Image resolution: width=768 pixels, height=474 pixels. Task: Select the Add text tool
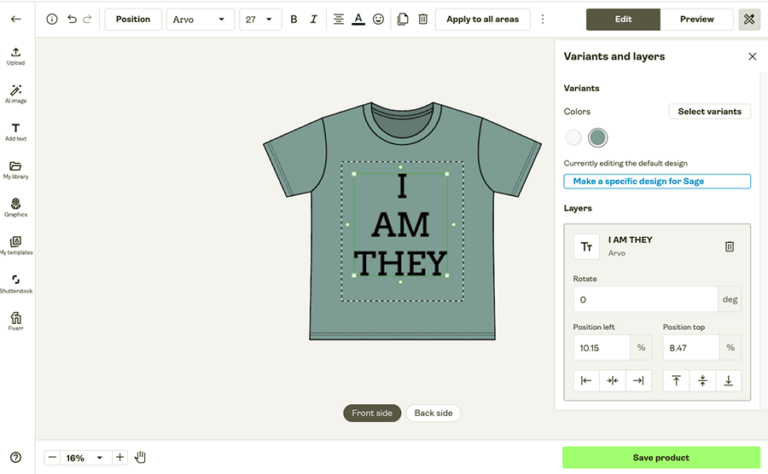tap(15, 131)
